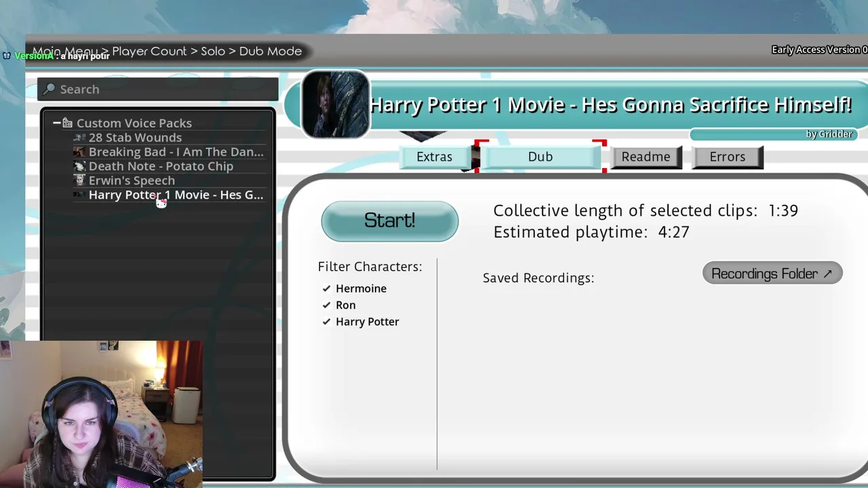Click the Erwin's Speech pack thumbnail icon
The height and width of the screenshot is (488, 868).
coord(79,180)
